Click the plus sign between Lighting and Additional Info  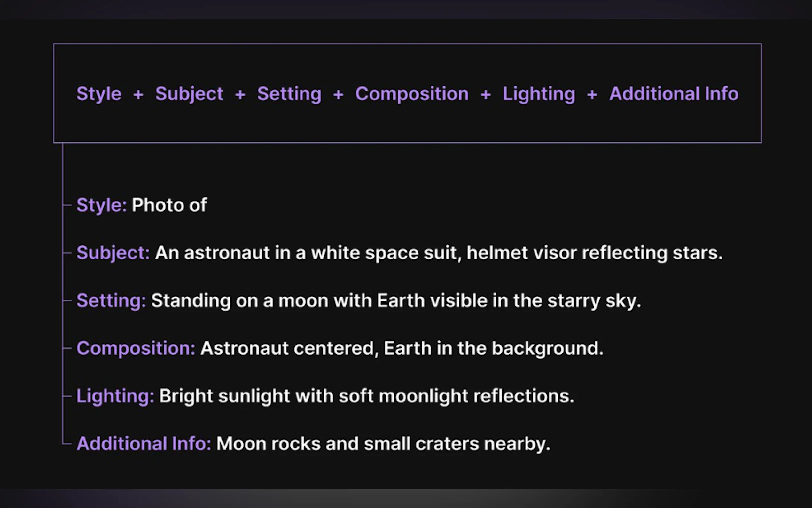(x=592, y=95)
